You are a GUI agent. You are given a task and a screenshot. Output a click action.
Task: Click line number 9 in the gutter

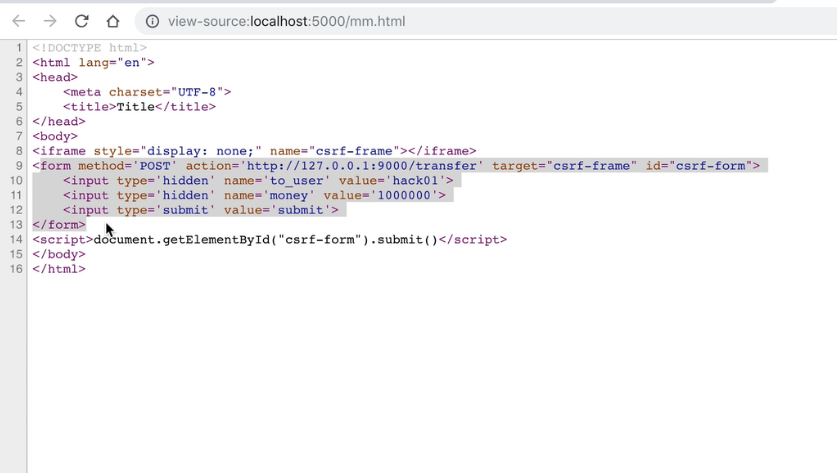(x=19, y=166)
